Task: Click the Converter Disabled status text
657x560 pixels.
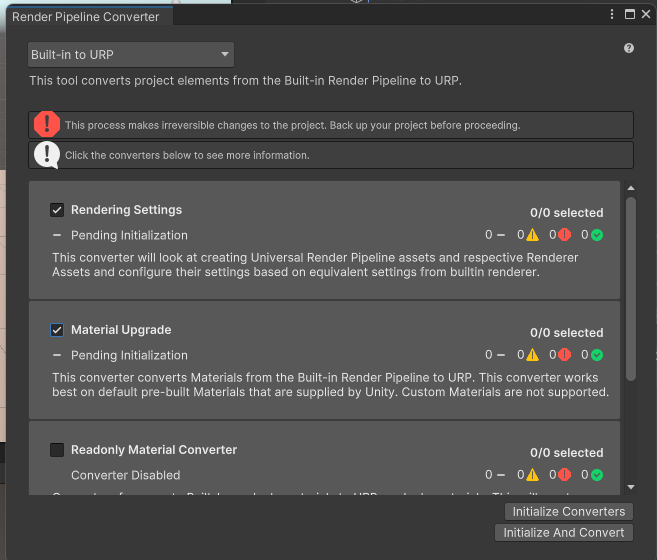Action: pos(125,475)
